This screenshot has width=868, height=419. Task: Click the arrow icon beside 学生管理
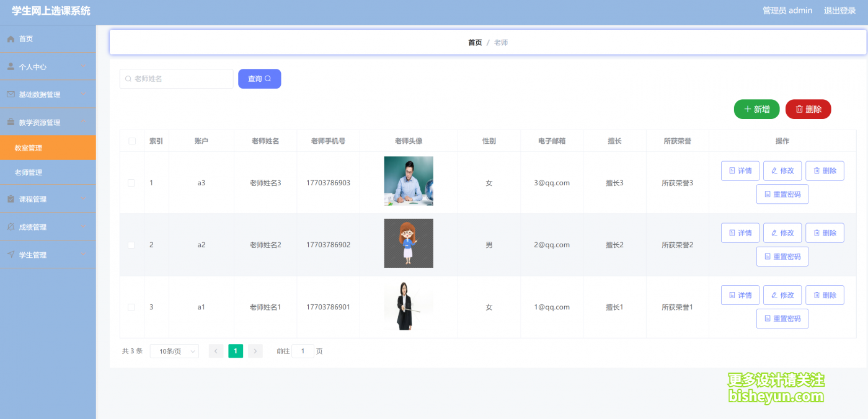click(11, 255)
